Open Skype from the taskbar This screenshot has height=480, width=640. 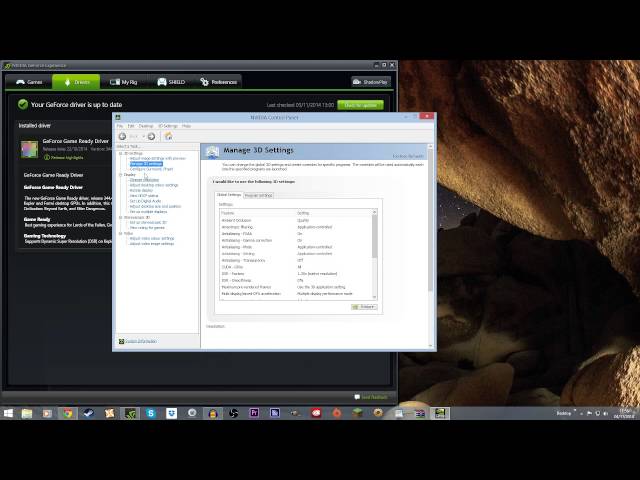coord(151,413)
